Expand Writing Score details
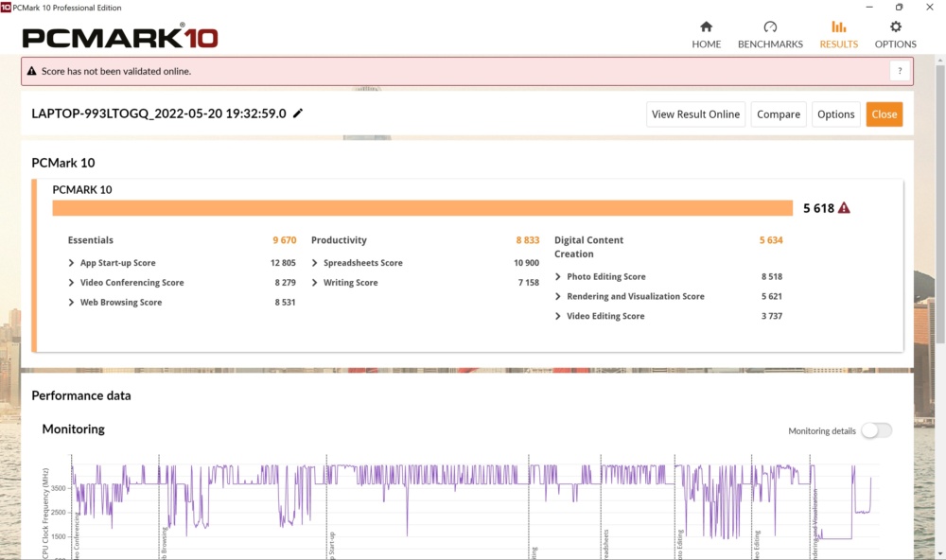 [x=314, y=283]
